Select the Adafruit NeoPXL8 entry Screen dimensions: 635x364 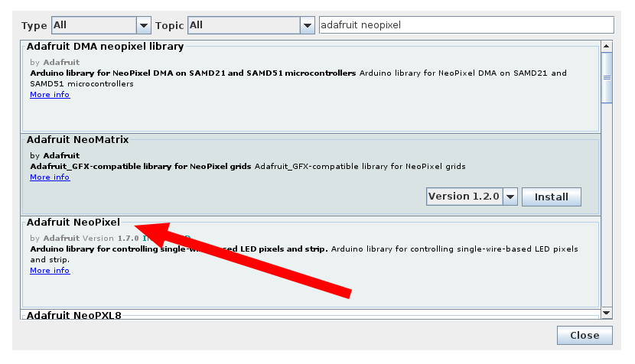click(74, 315)
